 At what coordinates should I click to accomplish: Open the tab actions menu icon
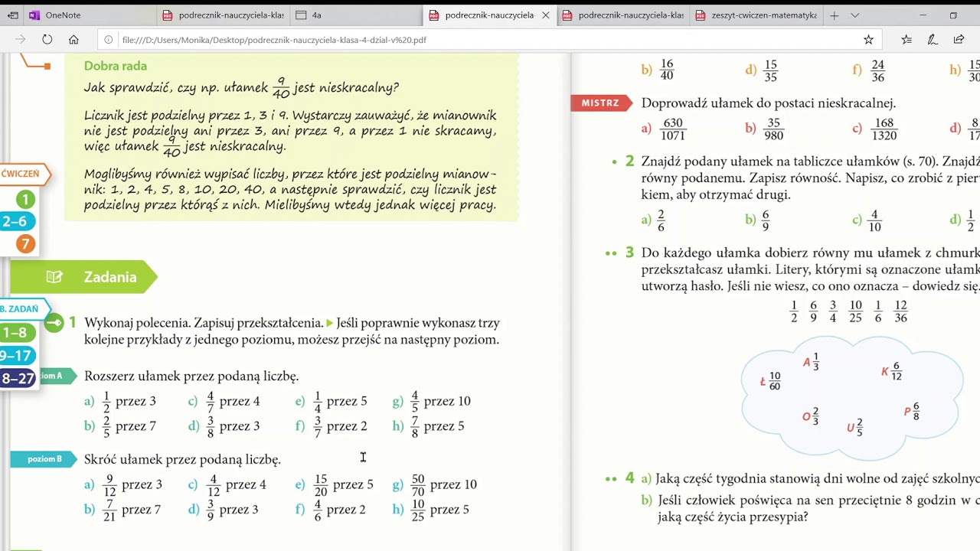pyautogui.click(x=13, y=15)
